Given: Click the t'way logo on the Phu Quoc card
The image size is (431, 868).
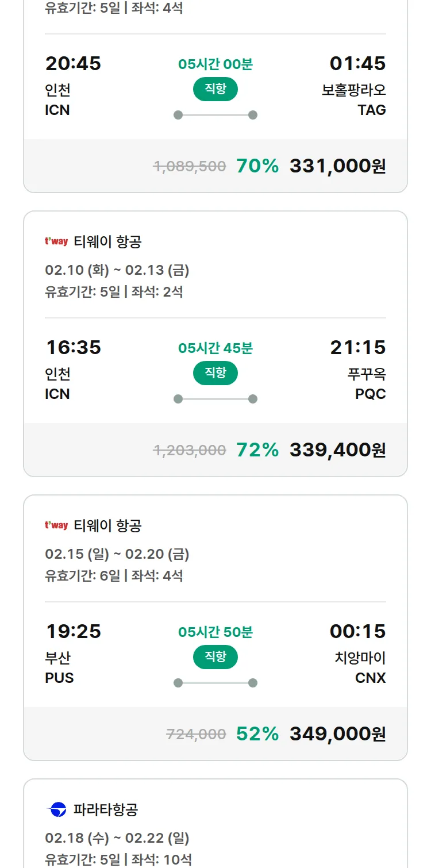Looking at the screenshot, I should point(56,241).
